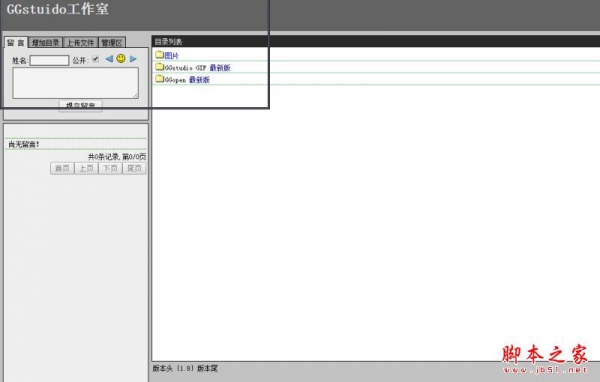Click the 尾页 pagination button
This screenshot has width=600, height=382.
(134, 168)
